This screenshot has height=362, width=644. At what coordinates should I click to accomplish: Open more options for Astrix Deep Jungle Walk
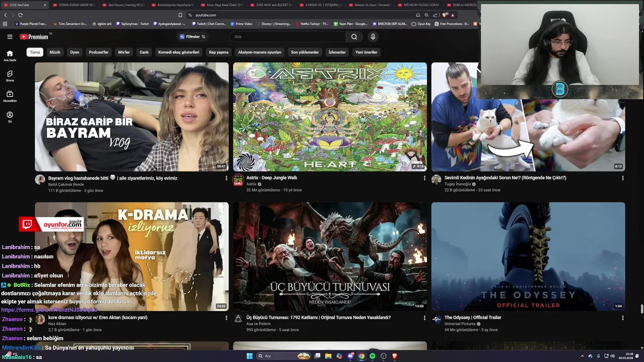[425, 178]
